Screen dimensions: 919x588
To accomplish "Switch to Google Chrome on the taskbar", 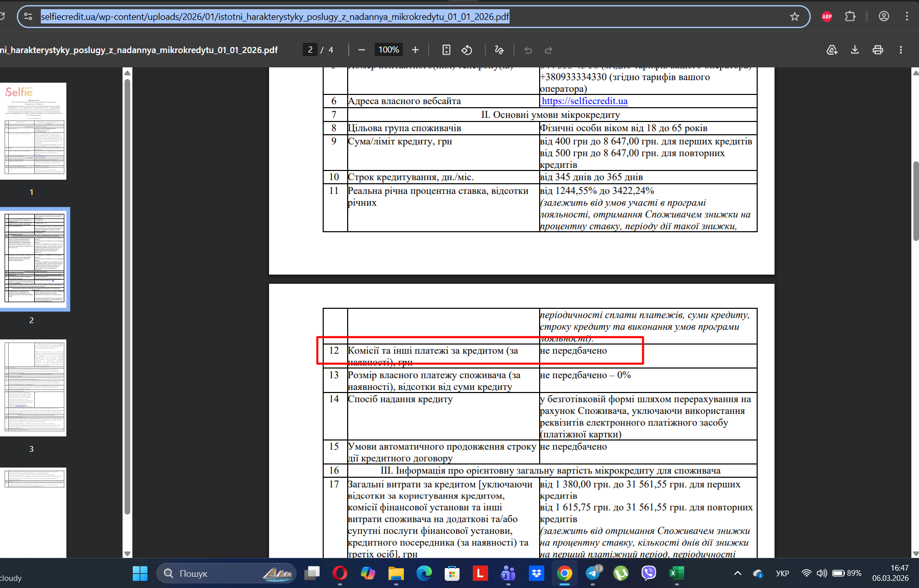I will pyautogui.click(x=564, y=573).
